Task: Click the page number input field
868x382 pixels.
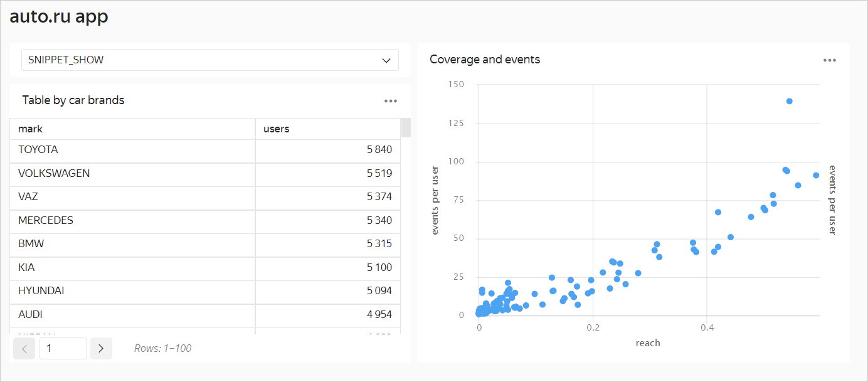Action: coord(63,348)
